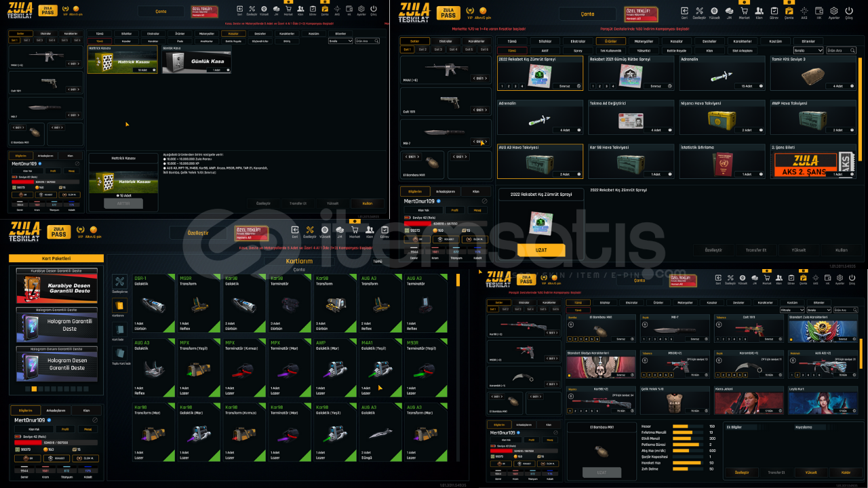Screen dimensions: 868x488
Task: Toggle slot 2 on 2022 Rekabet Kış Zümrüt Spreyi card
Action: pos(508,86)
